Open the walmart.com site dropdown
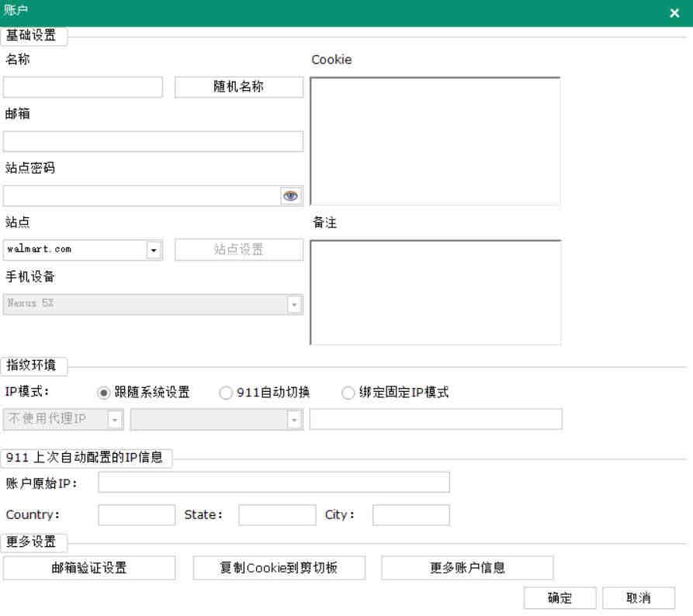 coord(154,250)
